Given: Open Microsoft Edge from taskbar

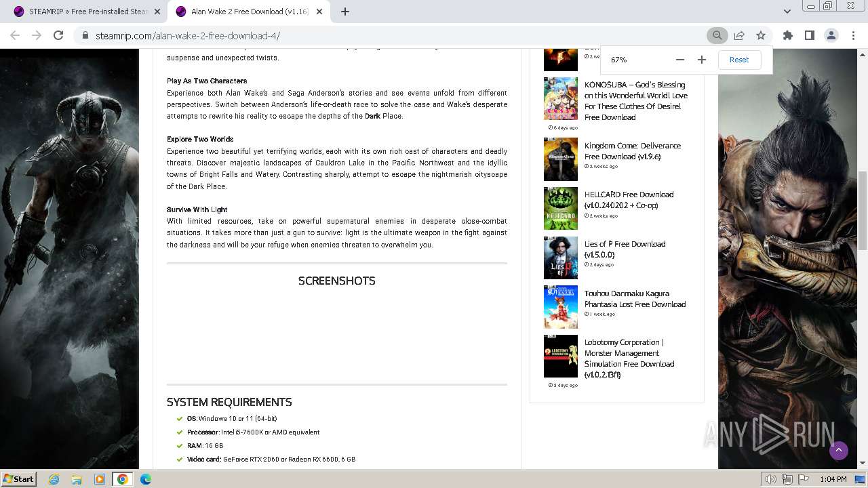Looking at the screenshot, I should 146,479.
